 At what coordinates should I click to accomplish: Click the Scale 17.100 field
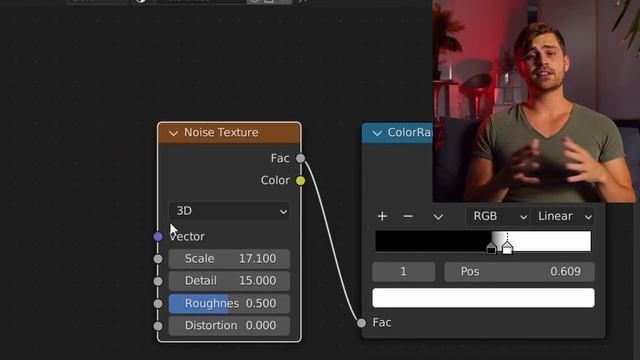[x=229, y=259]
